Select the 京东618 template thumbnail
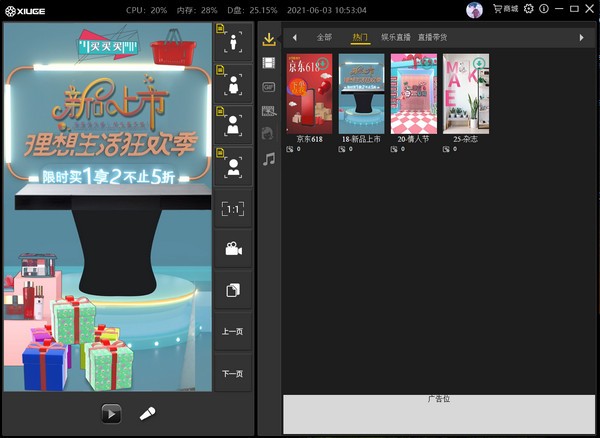 click(309, 93)
